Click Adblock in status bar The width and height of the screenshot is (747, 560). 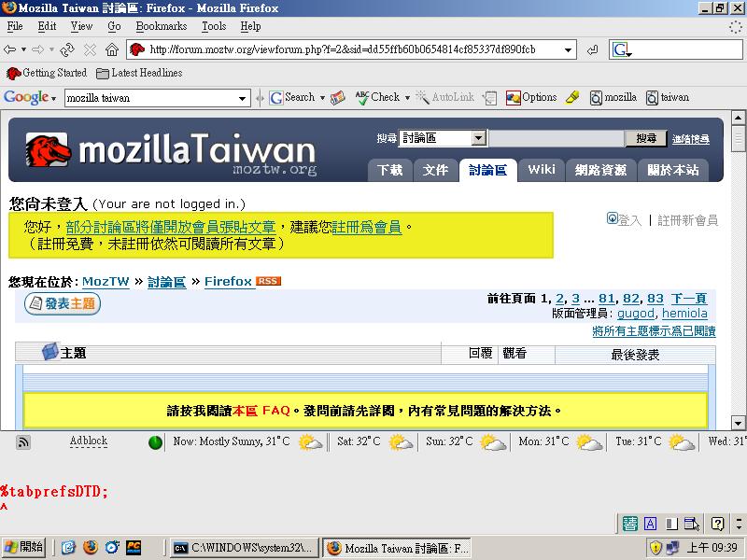89,441
